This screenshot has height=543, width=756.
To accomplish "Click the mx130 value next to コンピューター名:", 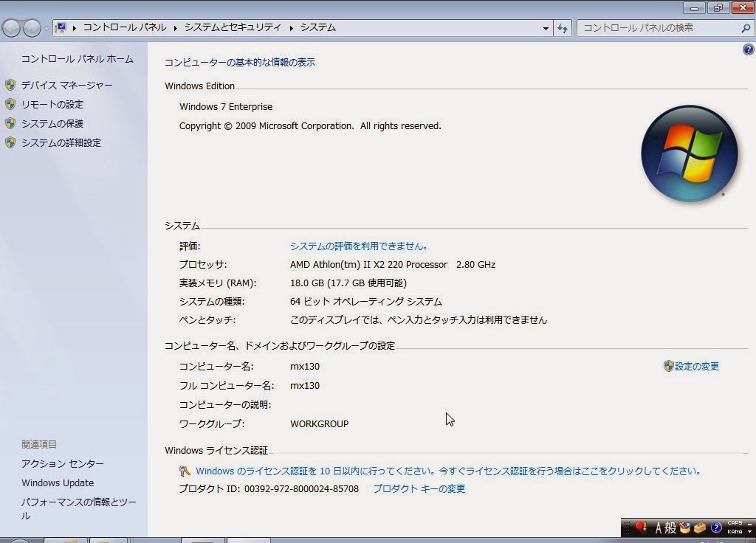I will click(x=305, y=366).
